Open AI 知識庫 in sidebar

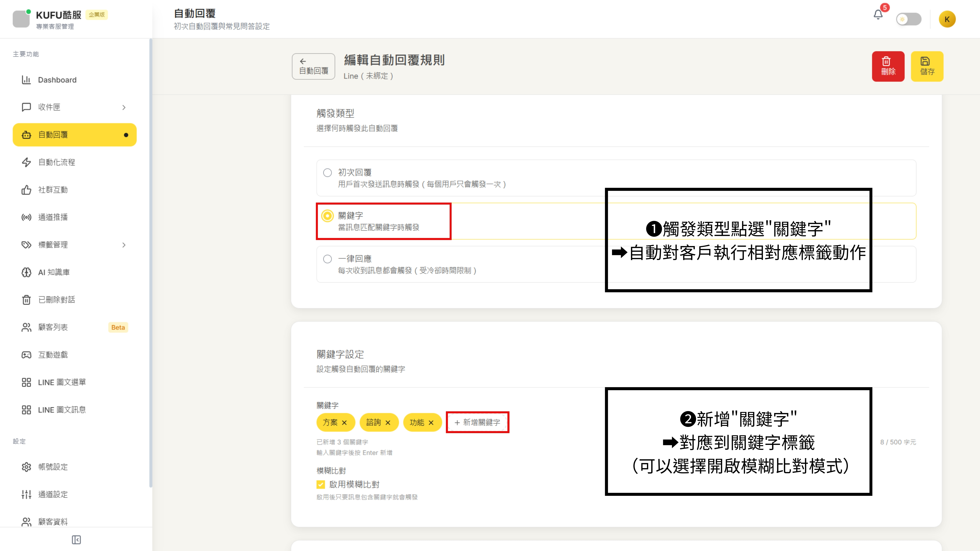[54, 272]
